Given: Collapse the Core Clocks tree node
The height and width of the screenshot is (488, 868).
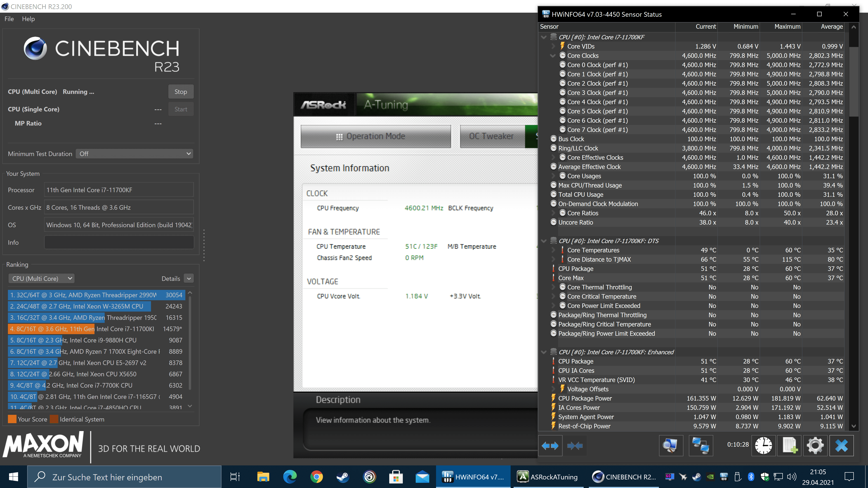Looking at the screenshot, I should pos(553,56).
